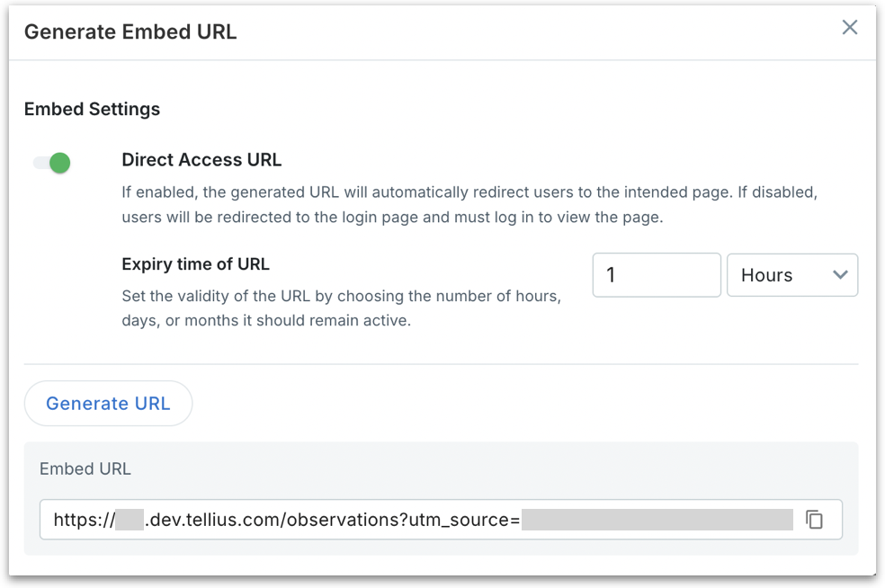The image size is (885, 588).
Task: Open the Hours unit dropdown
Action: pos(791,275)
